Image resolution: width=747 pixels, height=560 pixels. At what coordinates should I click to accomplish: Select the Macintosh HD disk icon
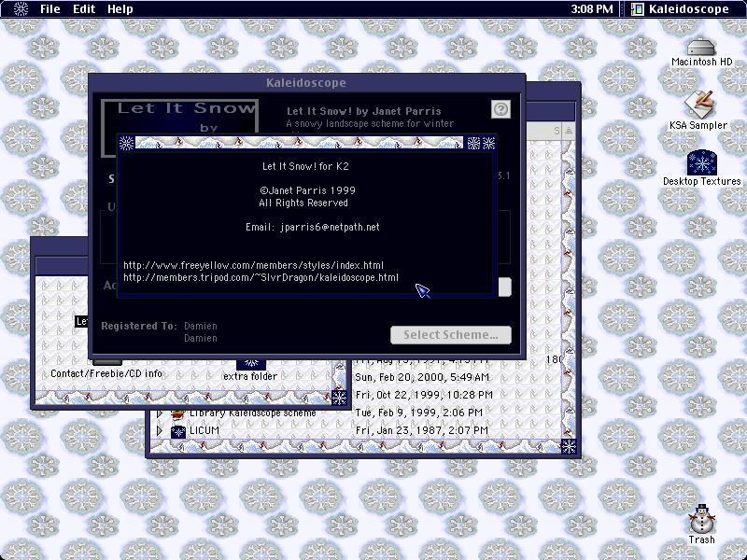701,48
